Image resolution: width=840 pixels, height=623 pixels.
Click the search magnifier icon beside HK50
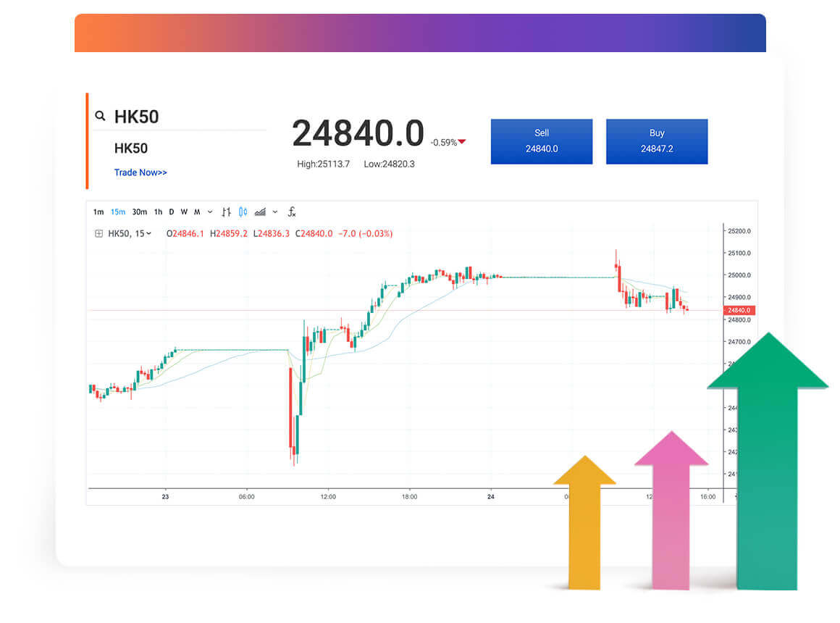[100, 117]
